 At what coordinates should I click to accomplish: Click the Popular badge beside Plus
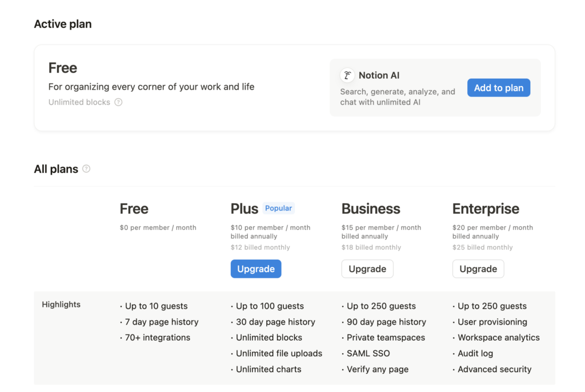pos(278,208)
